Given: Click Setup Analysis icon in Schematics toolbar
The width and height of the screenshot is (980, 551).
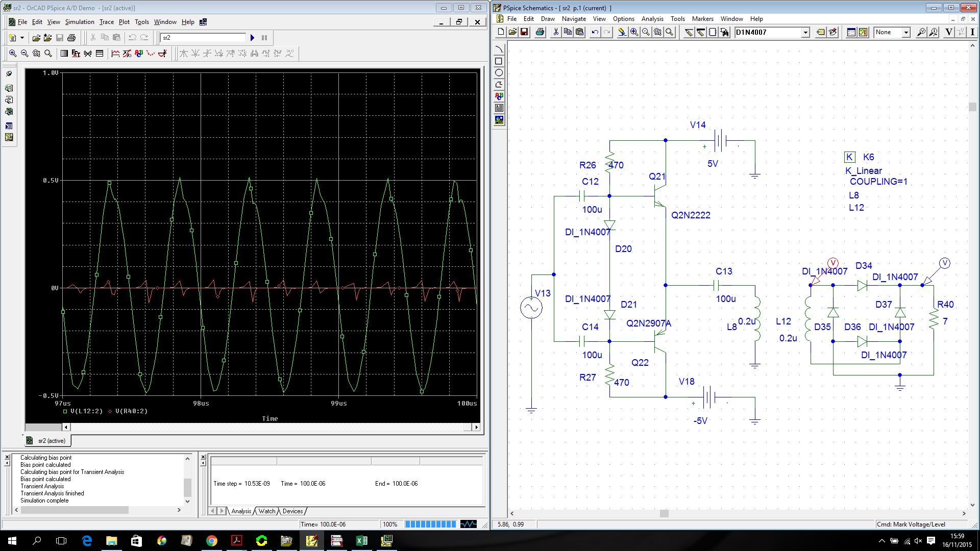Looking at the screenshot, I should click(x=851, y=32).
